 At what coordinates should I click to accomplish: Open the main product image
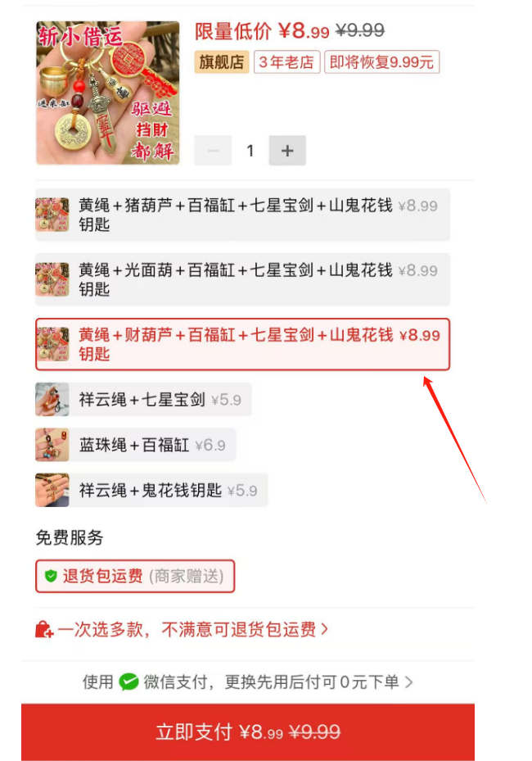[108, 93]
